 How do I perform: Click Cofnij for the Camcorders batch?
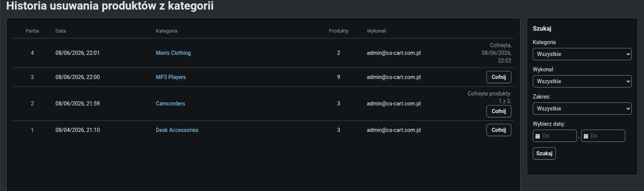point(499,111)
